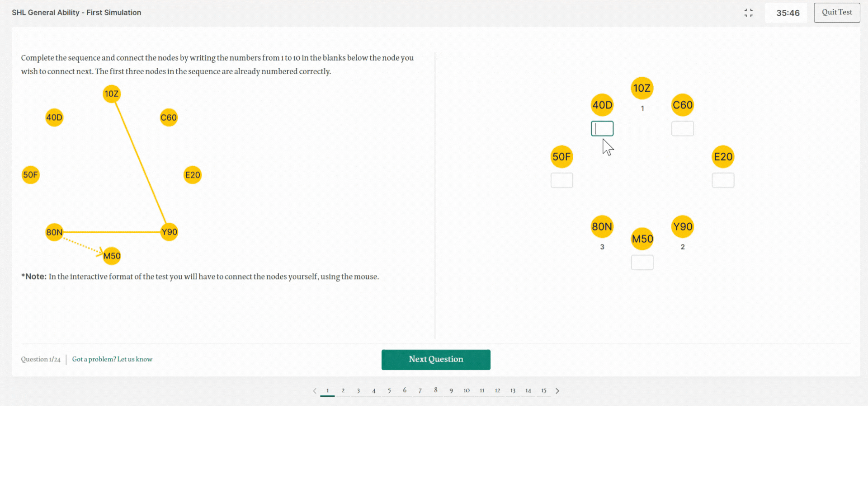Click the 50F node in example diagram
The height and width of the screenshot is (488, 868).
31,175
